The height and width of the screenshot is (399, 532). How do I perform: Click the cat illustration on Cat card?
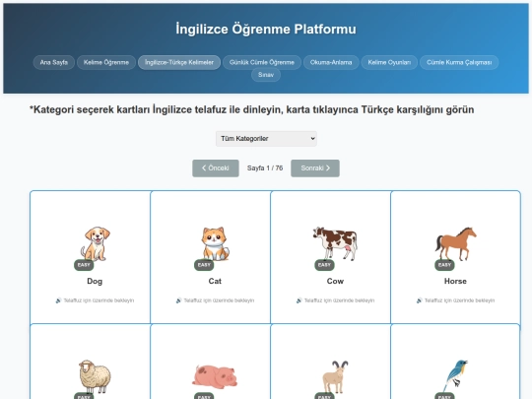coord(215,244)
